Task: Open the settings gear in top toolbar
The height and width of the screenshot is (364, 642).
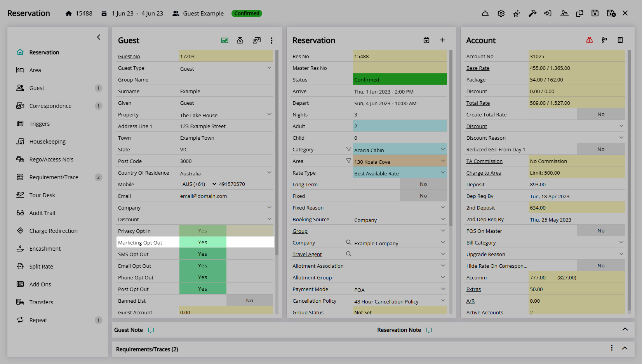Action: pos(501,13)
